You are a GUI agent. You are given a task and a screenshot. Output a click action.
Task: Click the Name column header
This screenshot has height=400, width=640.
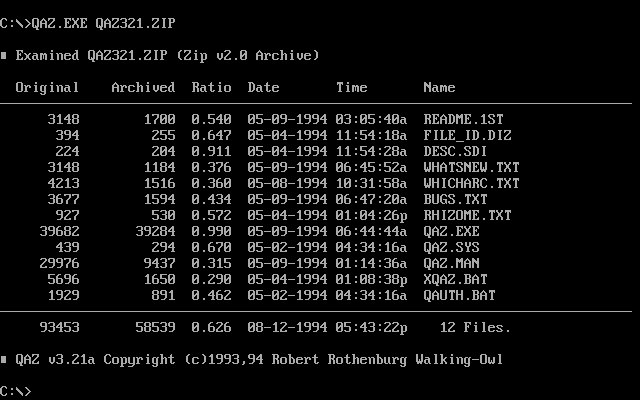(439, 87)
